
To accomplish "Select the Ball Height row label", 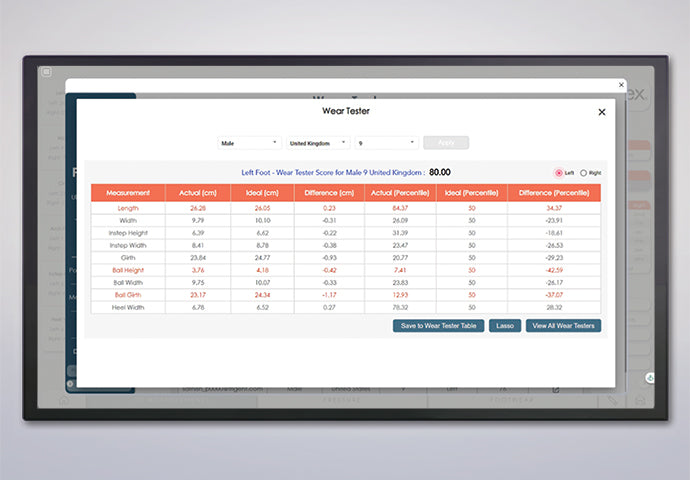I will 127,268.
